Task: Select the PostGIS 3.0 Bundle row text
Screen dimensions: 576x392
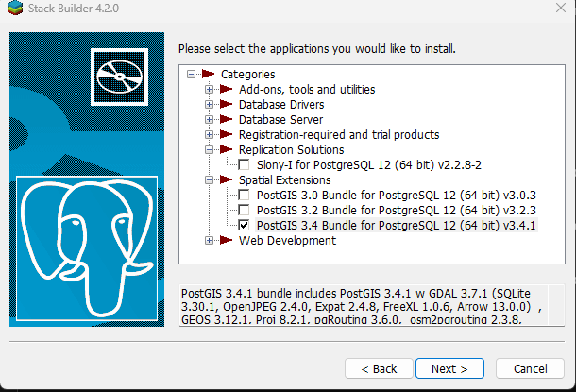Action: coord(397,195)
